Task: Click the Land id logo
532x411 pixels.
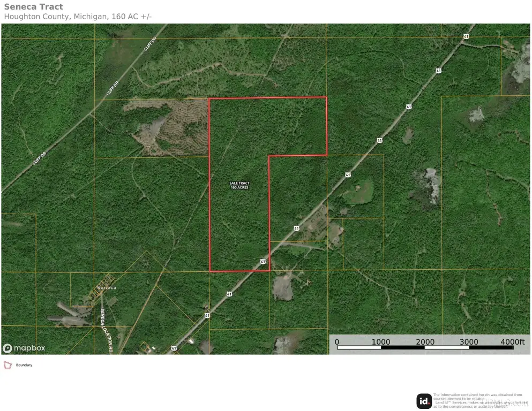Action: tap(424, 401)
